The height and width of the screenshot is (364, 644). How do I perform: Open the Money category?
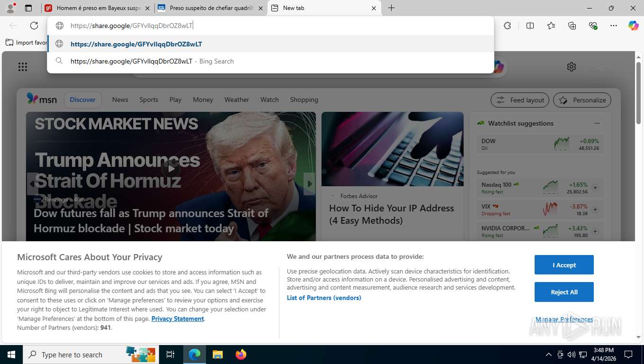[203, 100]
